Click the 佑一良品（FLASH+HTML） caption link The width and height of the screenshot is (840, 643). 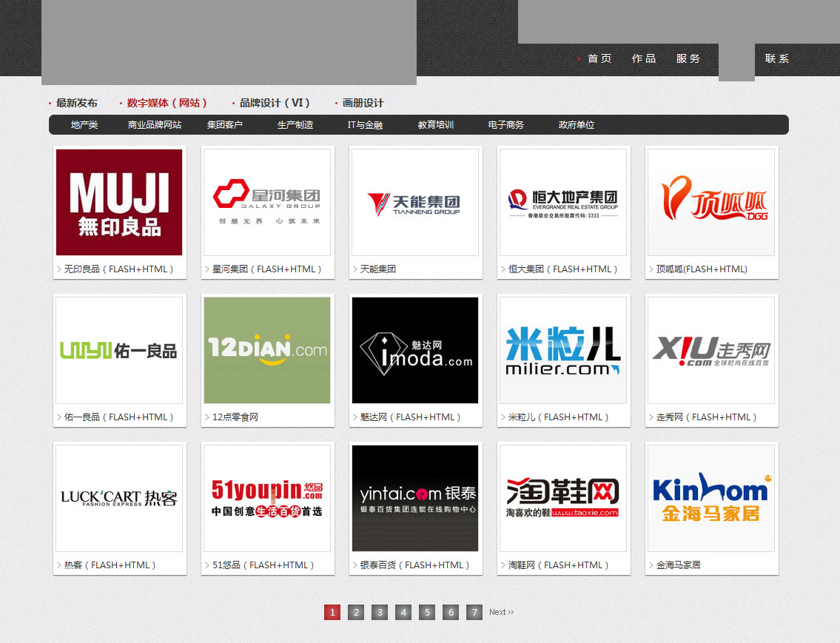pyautogui.click(x=118, y=417)
